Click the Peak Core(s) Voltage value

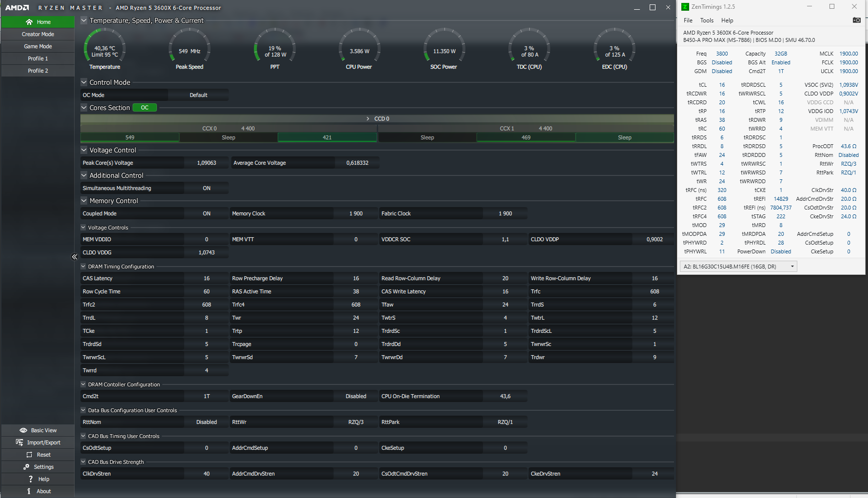click(207, 163)
